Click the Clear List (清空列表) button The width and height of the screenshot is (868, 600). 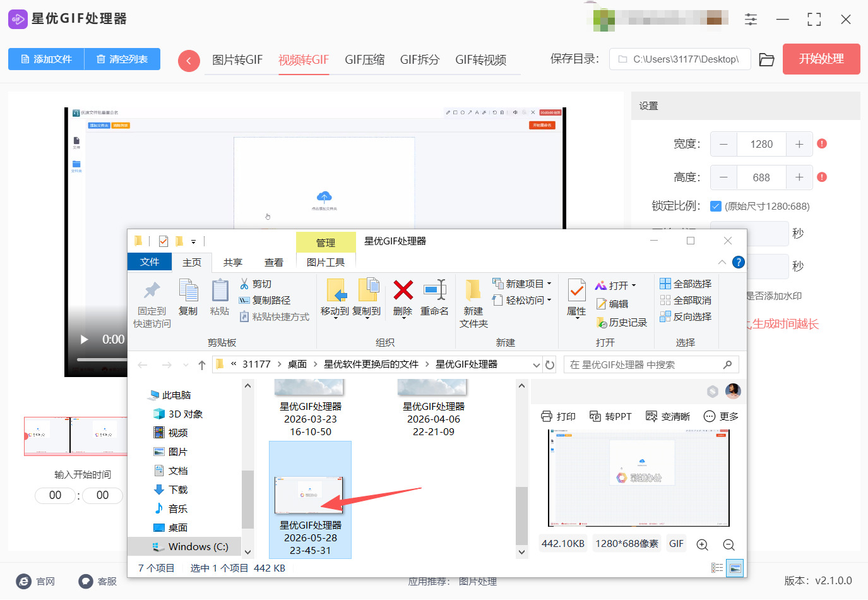(x=122, y=59)
